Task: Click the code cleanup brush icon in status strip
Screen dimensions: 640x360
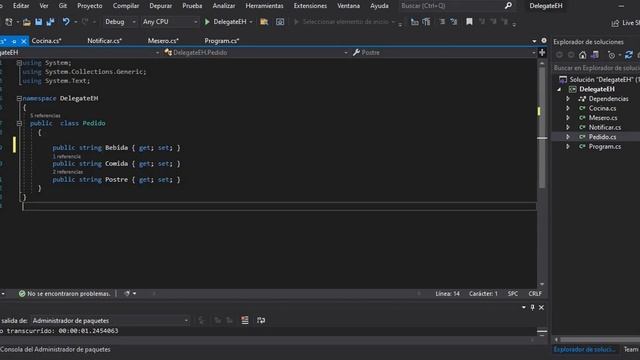Action: (127, 293)
